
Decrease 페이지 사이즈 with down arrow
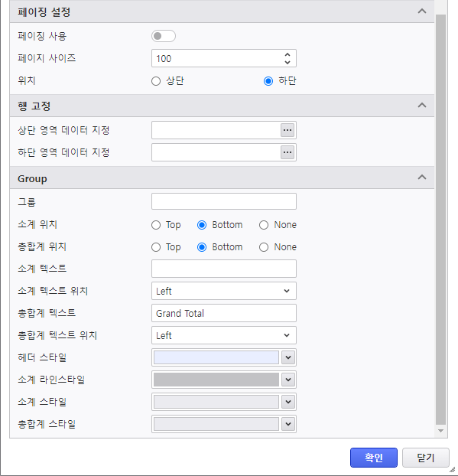[287, 62]
